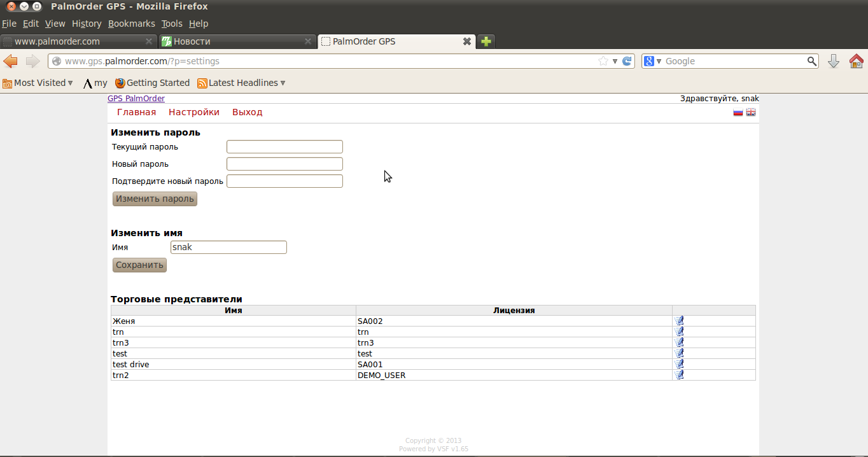Click the edit icon for Женя row
Screen dimensions: 868x457
tap(679, 321)
